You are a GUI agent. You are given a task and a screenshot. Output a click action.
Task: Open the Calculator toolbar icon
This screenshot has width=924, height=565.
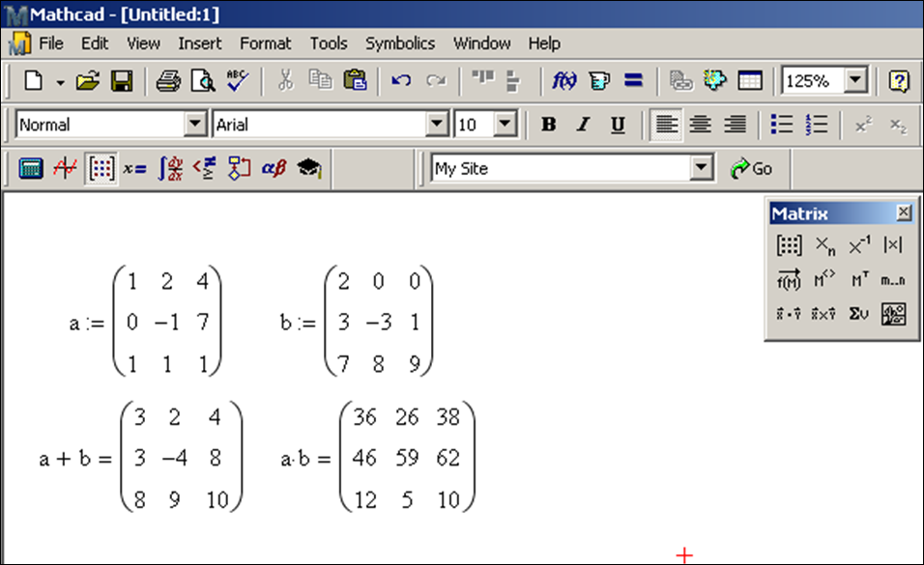coord(31,169)
